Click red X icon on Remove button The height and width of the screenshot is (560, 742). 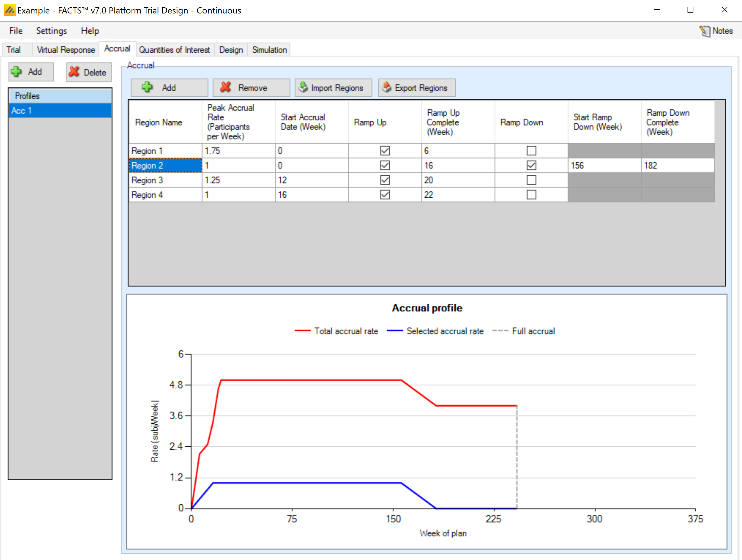pyautogui.click(x=225, y=88)
